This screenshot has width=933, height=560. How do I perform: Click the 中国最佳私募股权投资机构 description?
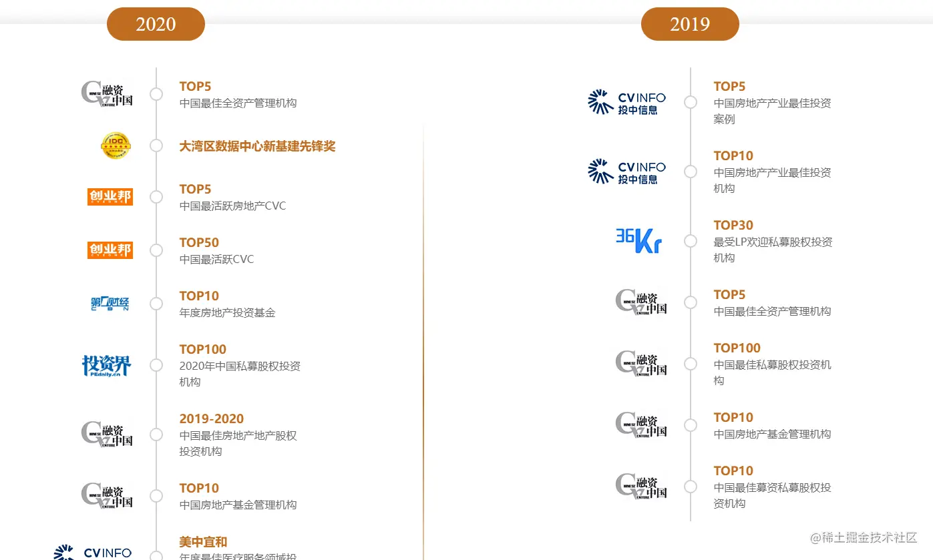(x=772, y=372)
